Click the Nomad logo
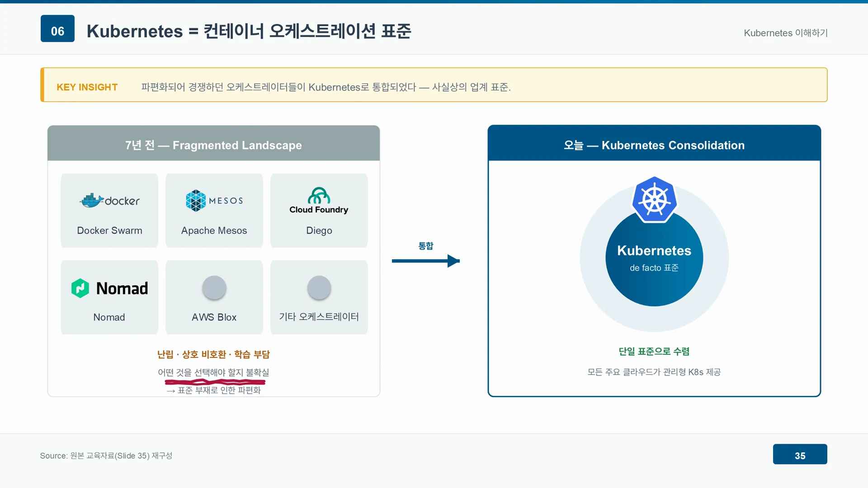Viewport: 868px width, 488px height. click(x=109, y=288)
